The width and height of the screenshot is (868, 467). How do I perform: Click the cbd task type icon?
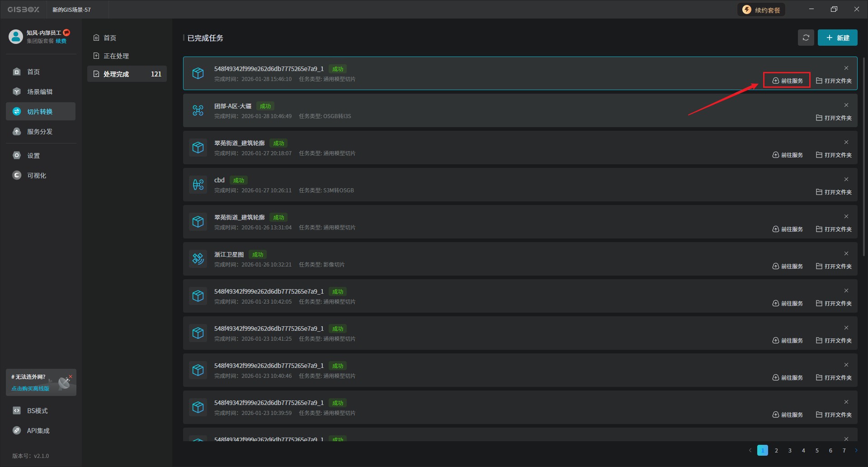click(x=198, y=185)
